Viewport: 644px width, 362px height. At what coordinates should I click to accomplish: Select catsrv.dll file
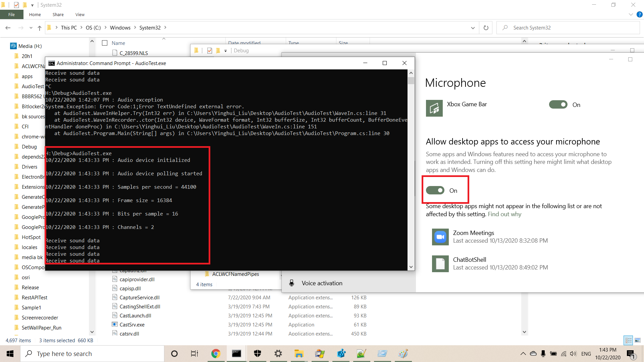point(129,334)
